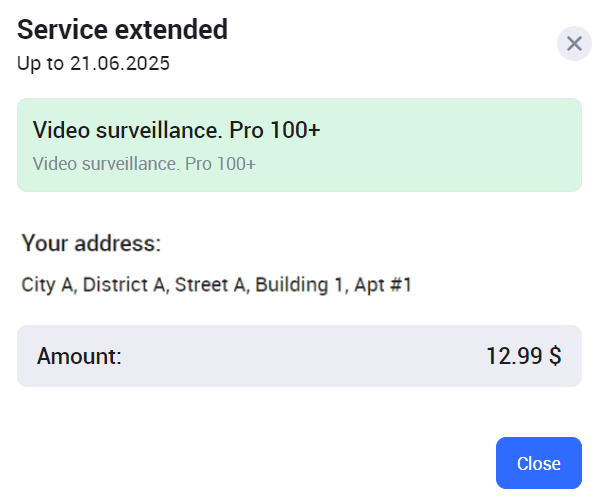The image size is (606, 501).
Task: Click the gray Amount row
Action: pyautogui.click(x=299, y=356)
